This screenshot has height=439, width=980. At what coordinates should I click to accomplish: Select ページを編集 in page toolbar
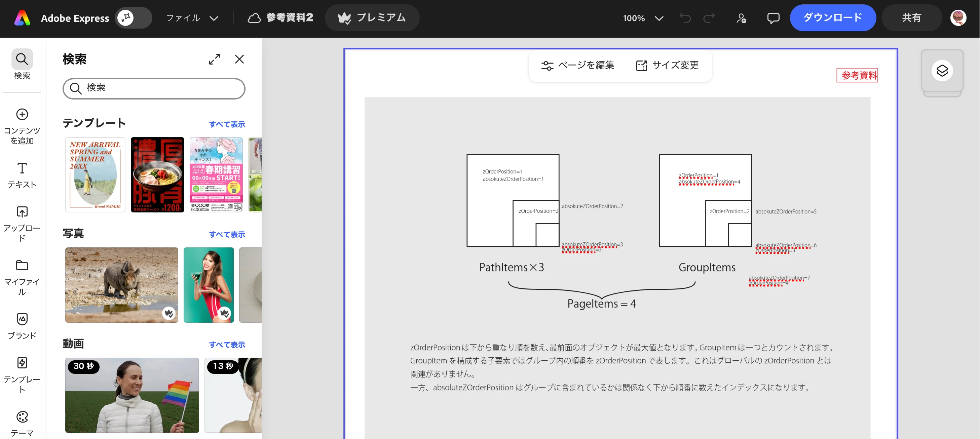point(577,65)
